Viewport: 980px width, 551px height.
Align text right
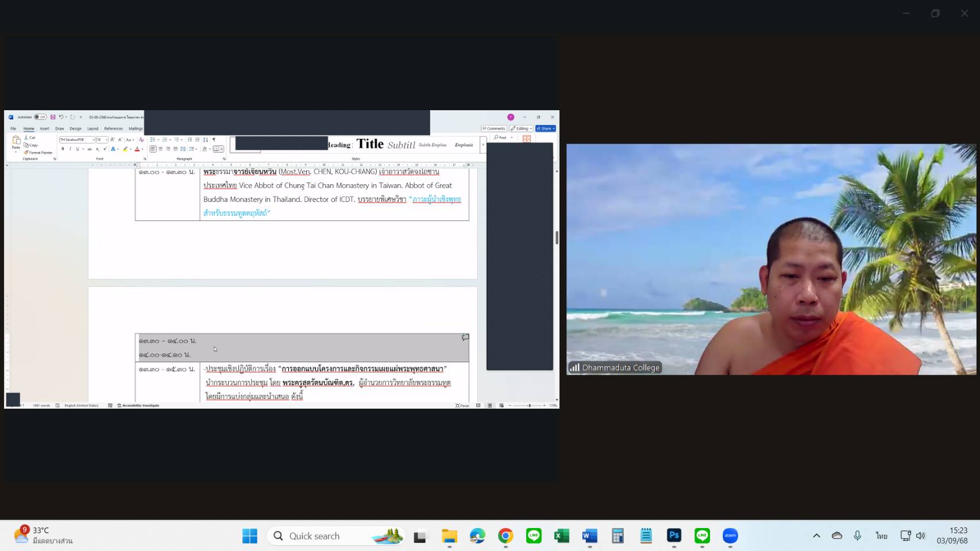point(168,149)
